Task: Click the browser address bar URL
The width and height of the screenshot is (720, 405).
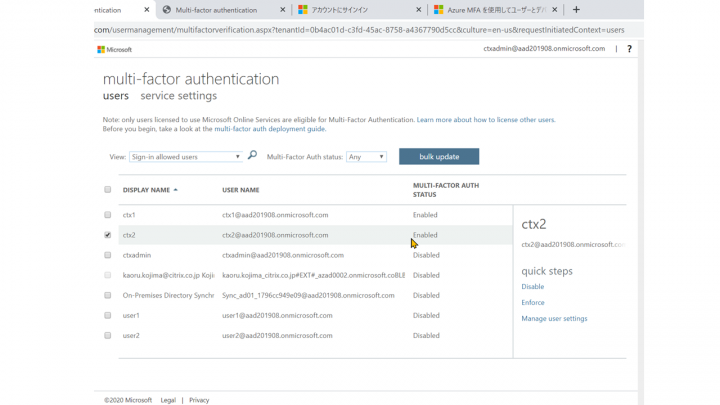Action: [360, 30]
